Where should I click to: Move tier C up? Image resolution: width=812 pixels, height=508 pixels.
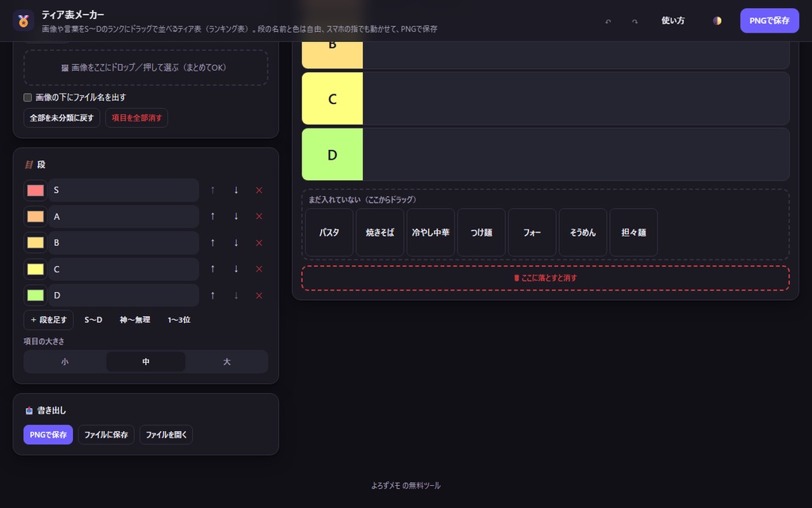[x=213, y=269]
